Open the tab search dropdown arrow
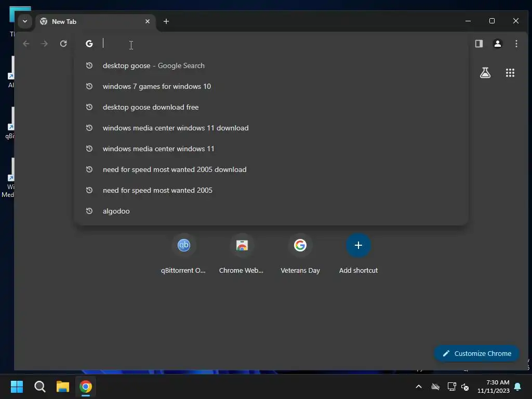Viewport: 532px width, 399px height. [25, 21]
